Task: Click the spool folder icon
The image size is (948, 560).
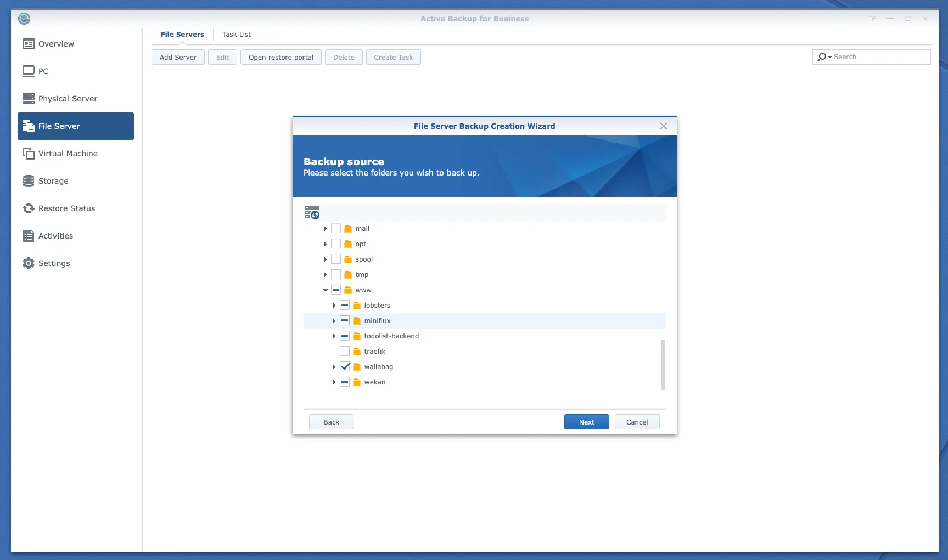Action: 348,259
